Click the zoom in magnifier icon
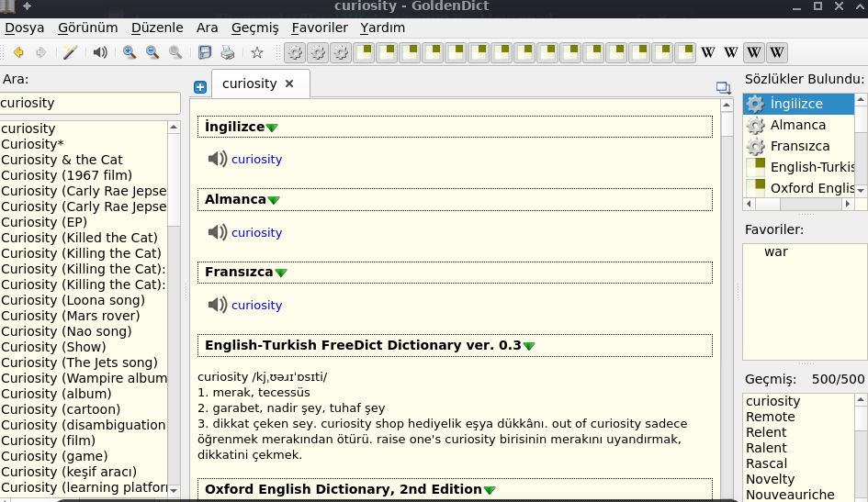The image size is (868, 502). click(130, 53)
